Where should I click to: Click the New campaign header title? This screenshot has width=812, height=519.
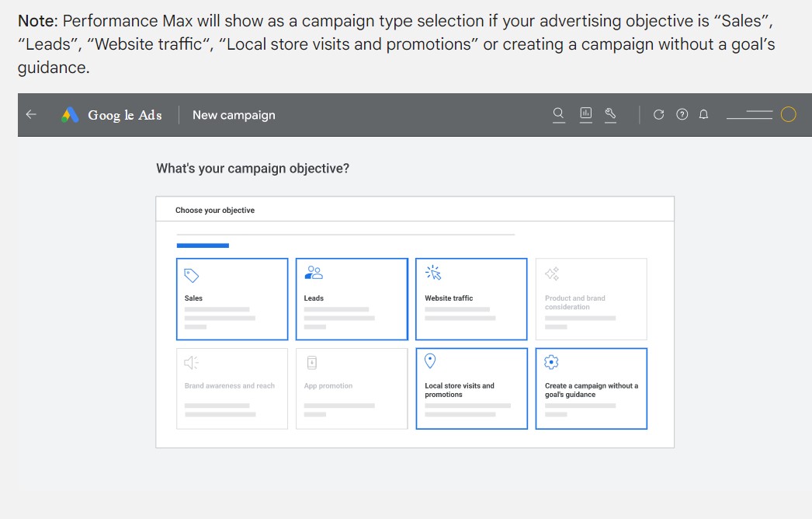[234, 115]
